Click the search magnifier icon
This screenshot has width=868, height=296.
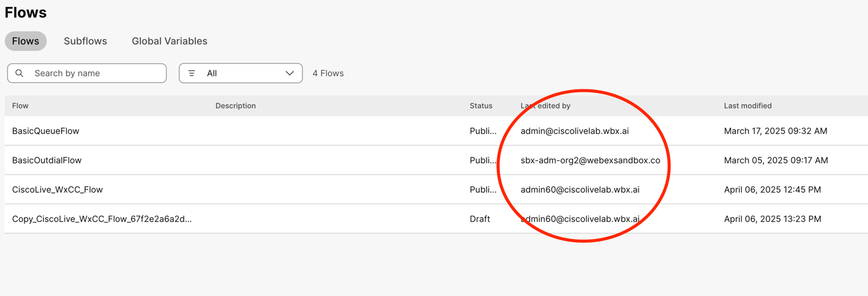[19, 74]
